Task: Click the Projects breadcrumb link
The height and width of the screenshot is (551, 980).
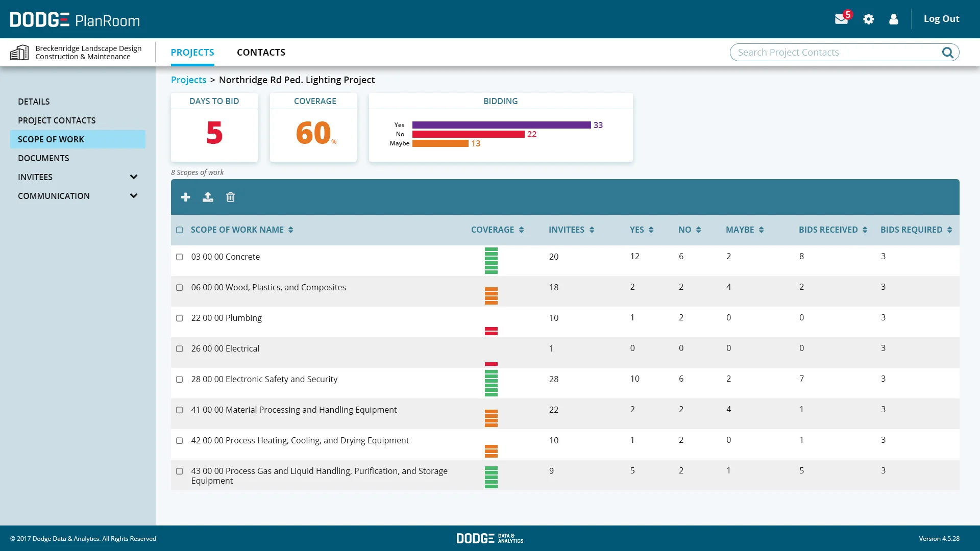Action: pyautogui.click(x=188, y=80)
